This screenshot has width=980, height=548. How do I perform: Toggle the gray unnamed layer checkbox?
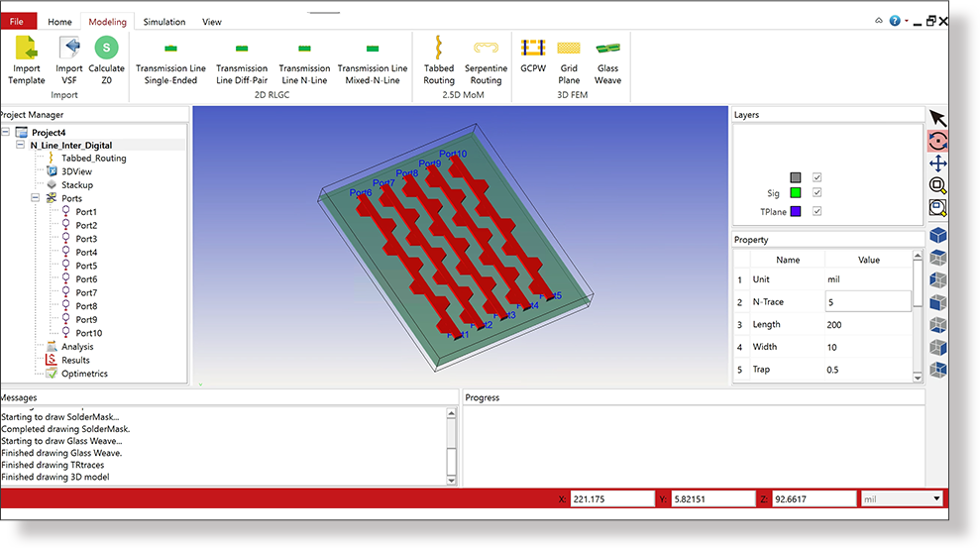pyautogui.click(x=817, y=177)
